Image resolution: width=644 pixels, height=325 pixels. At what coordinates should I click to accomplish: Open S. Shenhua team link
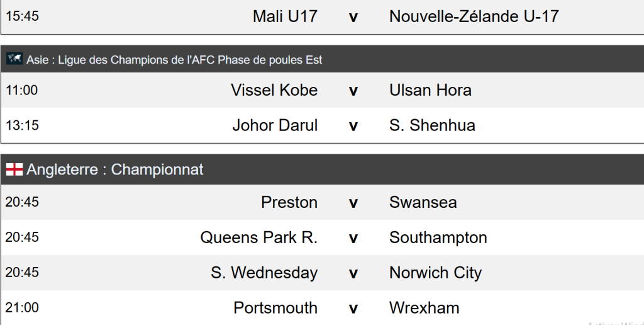coord(432,125)
